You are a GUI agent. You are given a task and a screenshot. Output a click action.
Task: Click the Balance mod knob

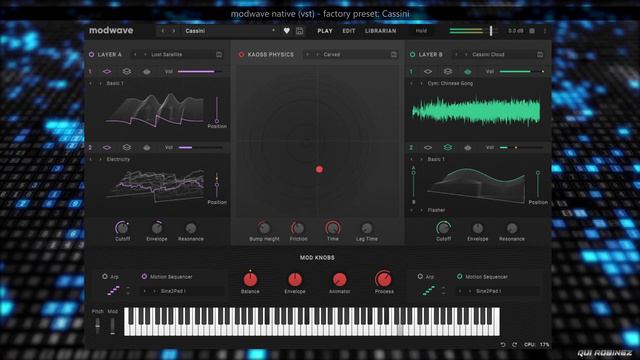(x=250, y=280)
